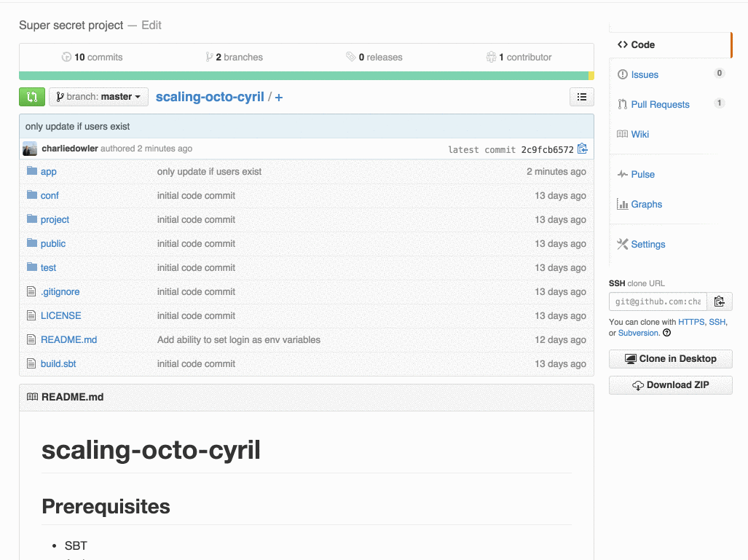Toggle the file list view button
748x560 pixels.
tap(581, 97)
